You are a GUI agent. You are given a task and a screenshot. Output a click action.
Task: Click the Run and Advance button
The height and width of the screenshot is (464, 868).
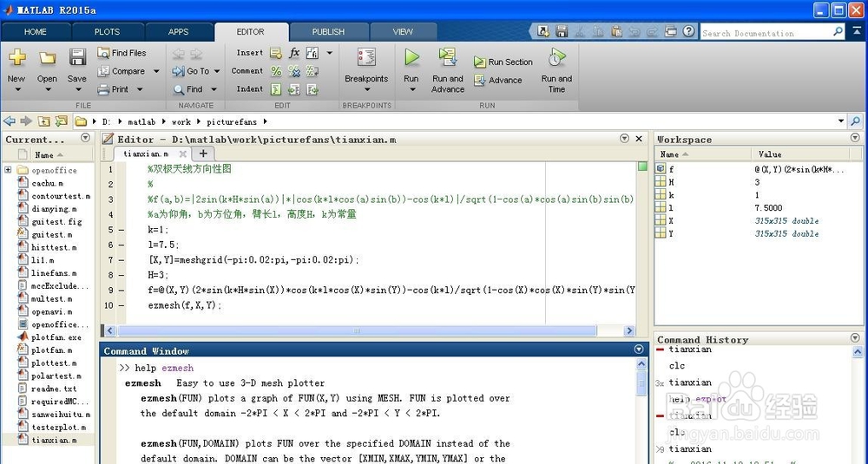(x=447, y=69)
